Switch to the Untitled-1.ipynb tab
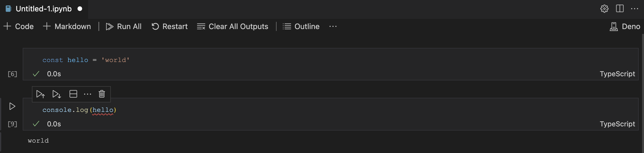This screenshot has width=644, height=153. pyautogui.click(x=43, y=8)
